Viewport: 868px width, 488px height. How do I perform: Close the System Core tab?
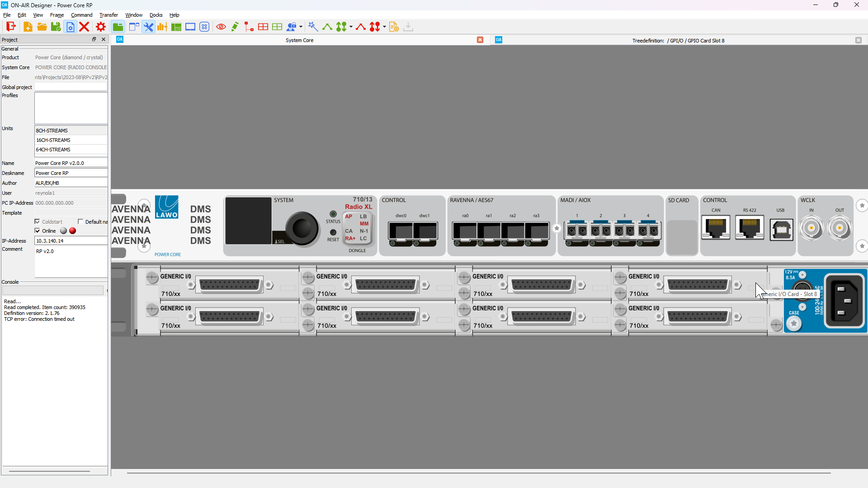[x=480, y=40]
